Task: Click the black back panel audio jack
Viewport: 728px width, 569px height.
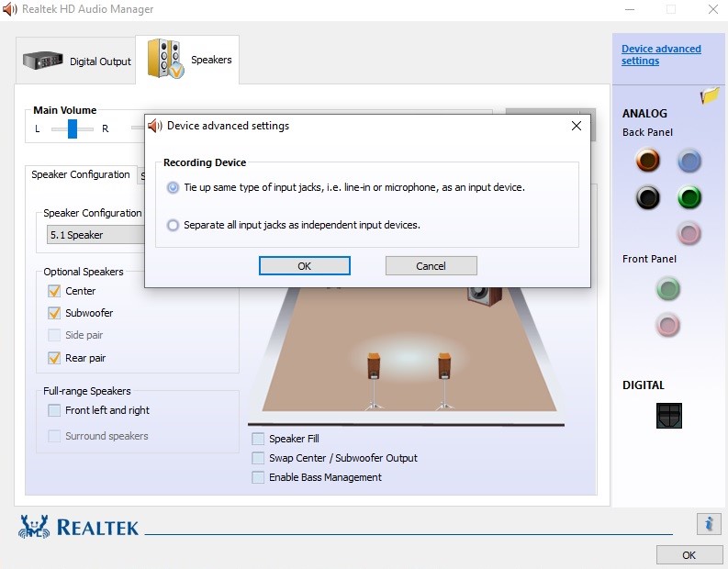Action: pyautogui.click(x=648, y=197)
